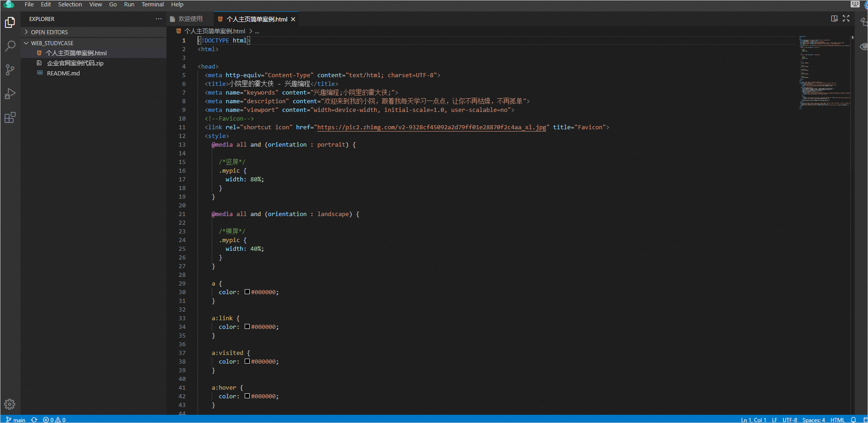868x423 pixels.
Task: Click the warnings triangle in status bar
Action: point(58,420)
